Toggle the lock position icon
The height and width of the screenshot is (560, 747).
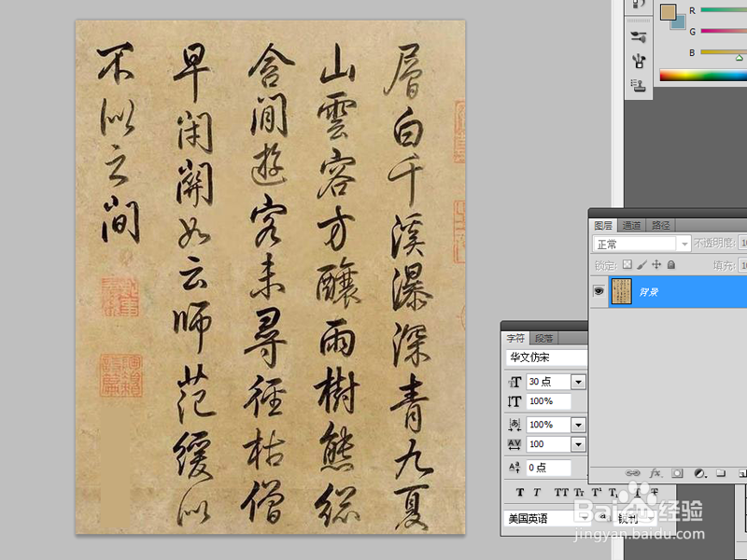click(656, 264)
